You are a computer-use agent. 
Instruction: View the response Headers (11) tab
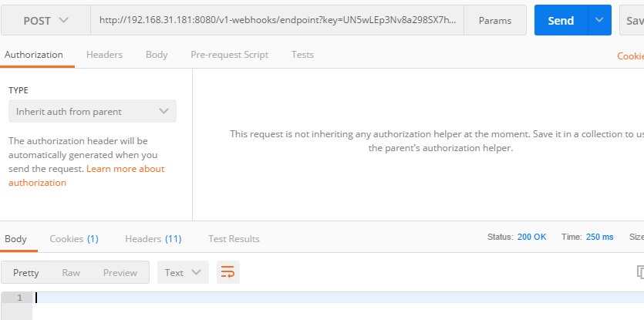153,239
